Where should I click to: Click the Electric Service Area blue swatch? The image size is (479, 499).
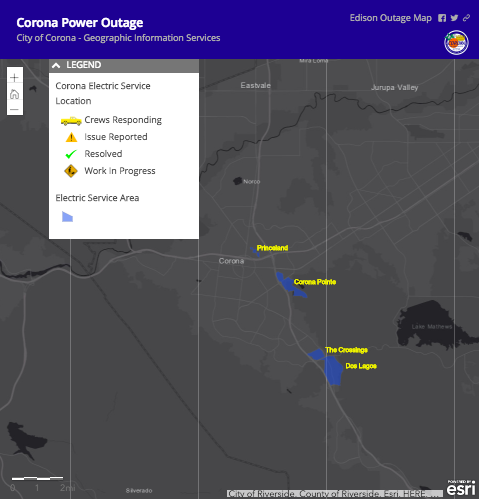click(67, 217)
